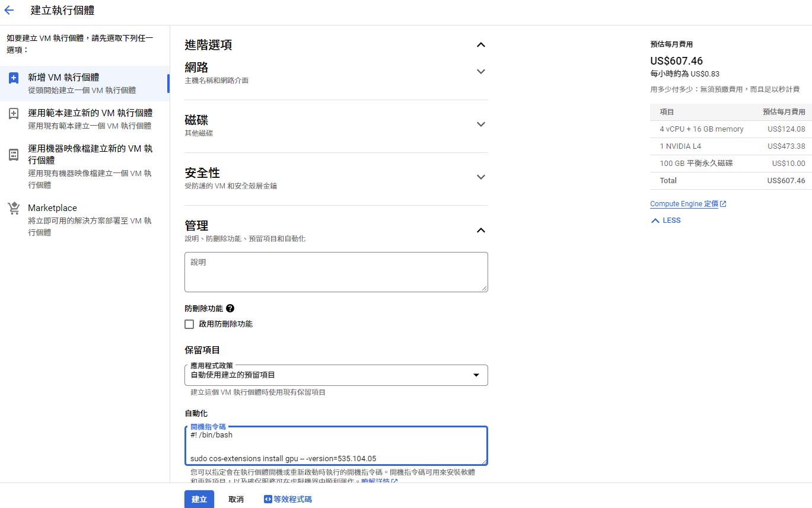Click the code icon in 等效程式碼
The image size is (812, 508).
tap(268, 499)
